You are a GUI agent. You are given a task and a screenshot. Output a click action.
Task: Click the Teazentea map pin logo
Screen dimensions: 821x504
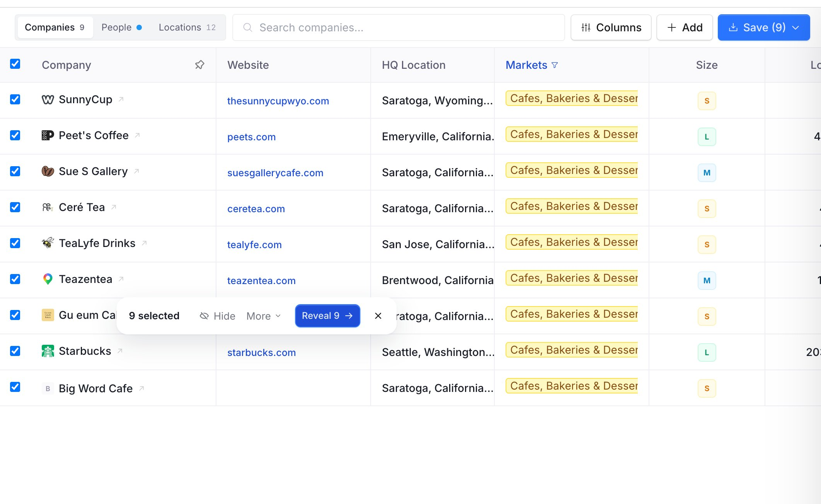(x=48, y=279)
